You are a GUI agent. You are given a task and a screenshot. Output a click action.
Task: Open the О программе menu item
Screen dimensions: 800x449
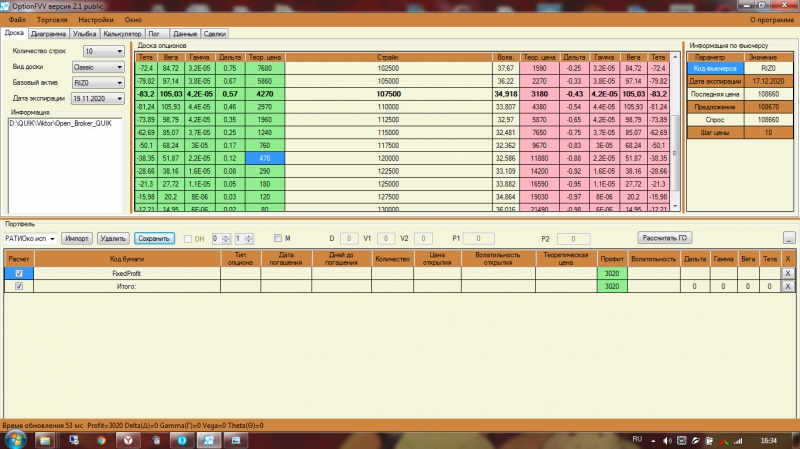[x=771, y=19]
